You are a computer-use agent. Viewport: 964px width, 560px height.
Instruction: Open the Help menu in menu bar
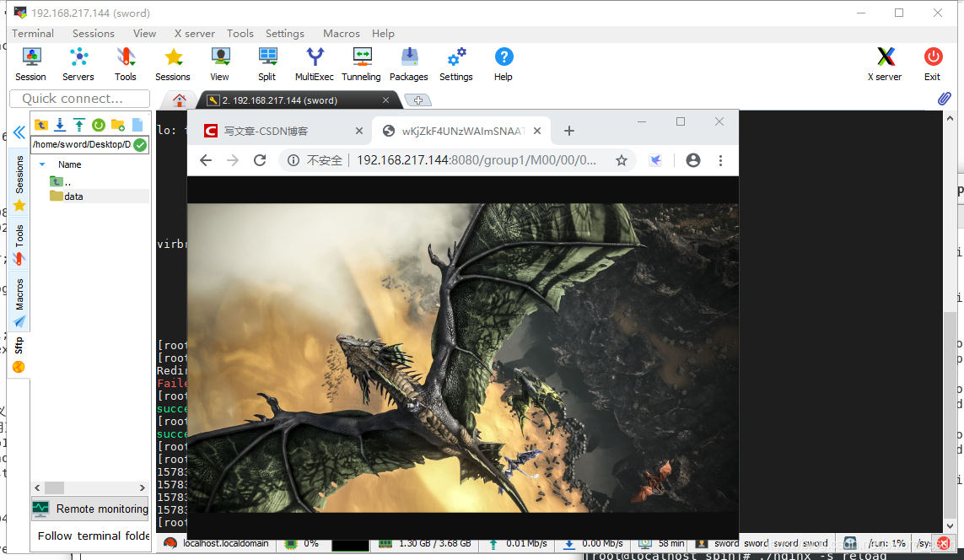pyautogui.click(x=383, y=33)
